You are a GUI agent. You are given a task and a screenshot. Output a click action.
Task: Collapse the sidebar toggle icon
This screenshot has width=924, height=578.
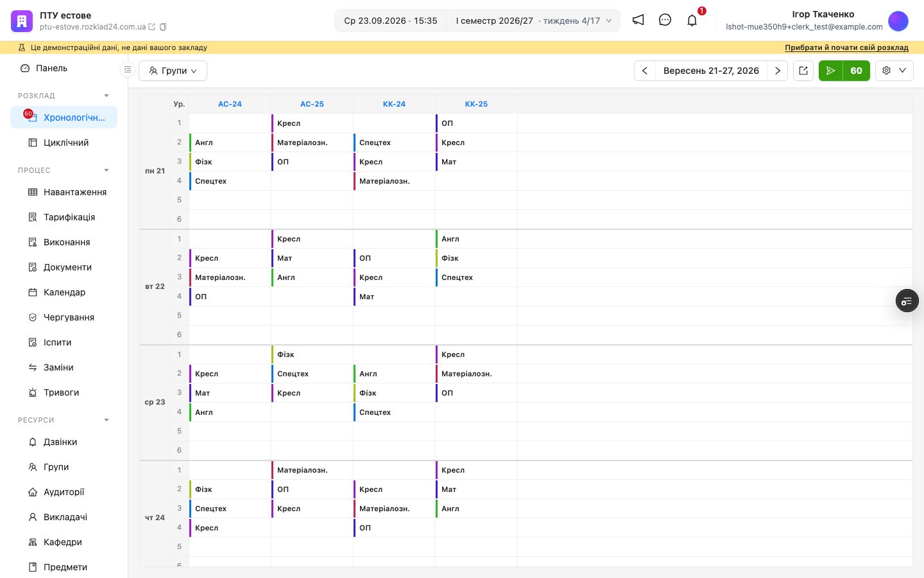(128, 69)
